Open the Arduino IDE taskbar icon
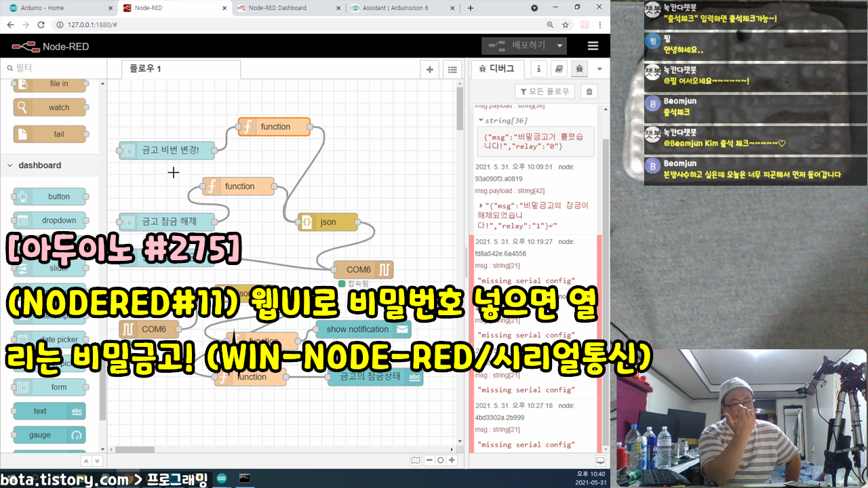The width and height of the screenshot is (868, 488). (221, 479)
